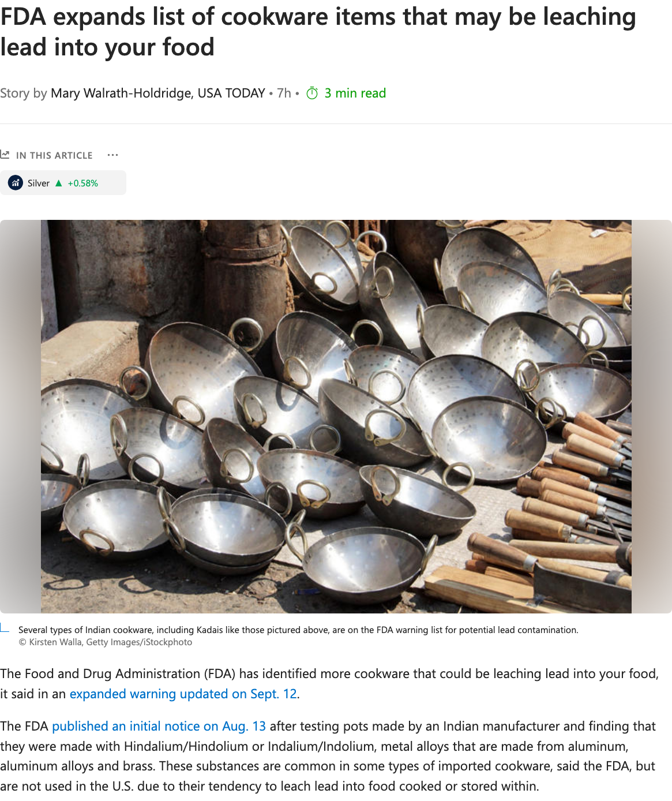Click the article headline about FDA cookware

(x=318, y=32)
